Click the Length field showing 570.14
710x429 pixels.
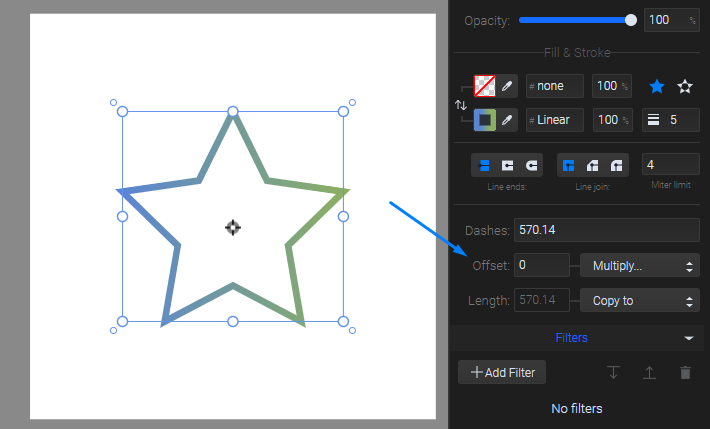[542, 300]
